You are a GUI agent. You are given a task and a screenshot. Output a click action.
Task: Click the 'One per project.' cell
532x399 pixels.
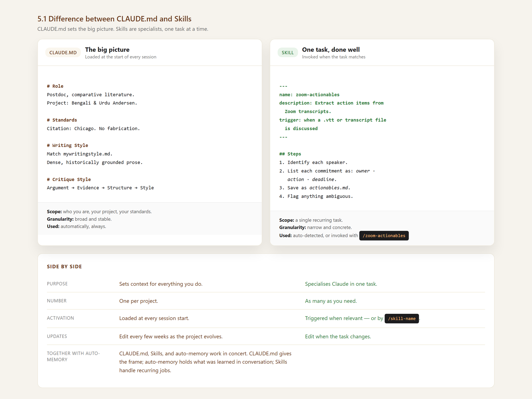pos(138,301)
